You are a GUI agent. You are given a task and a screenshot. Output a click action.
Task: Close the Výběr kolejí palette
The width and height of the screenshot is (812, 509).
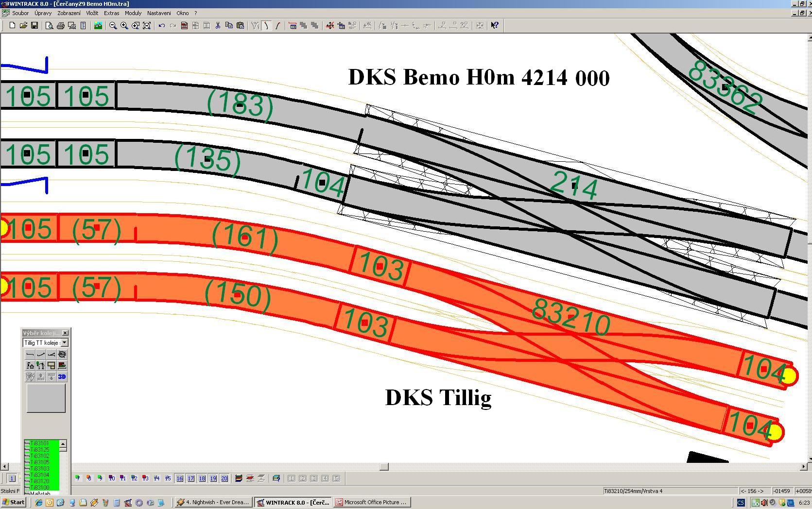(65, 333)
